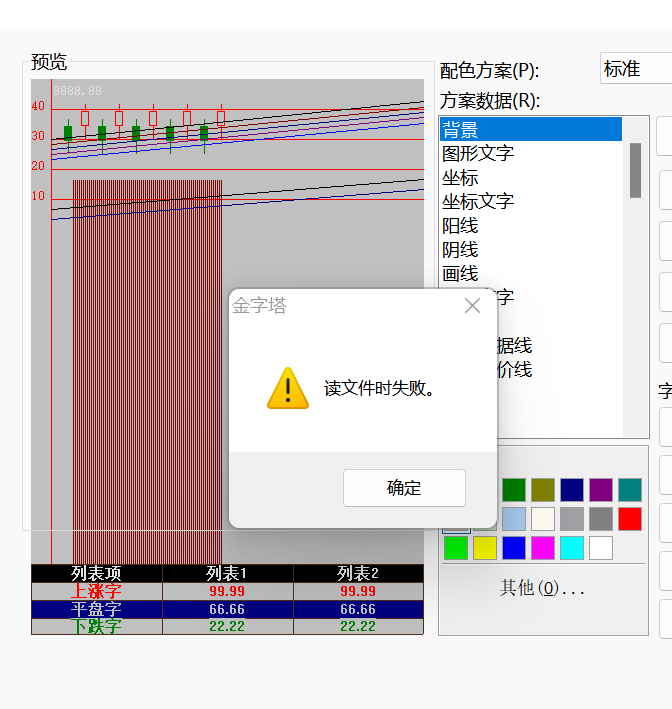Image resolution: width=672 pixels, height=709 pixels.
Task: Click the yellow warning triangle icon
Action: (x=287, y=388)
